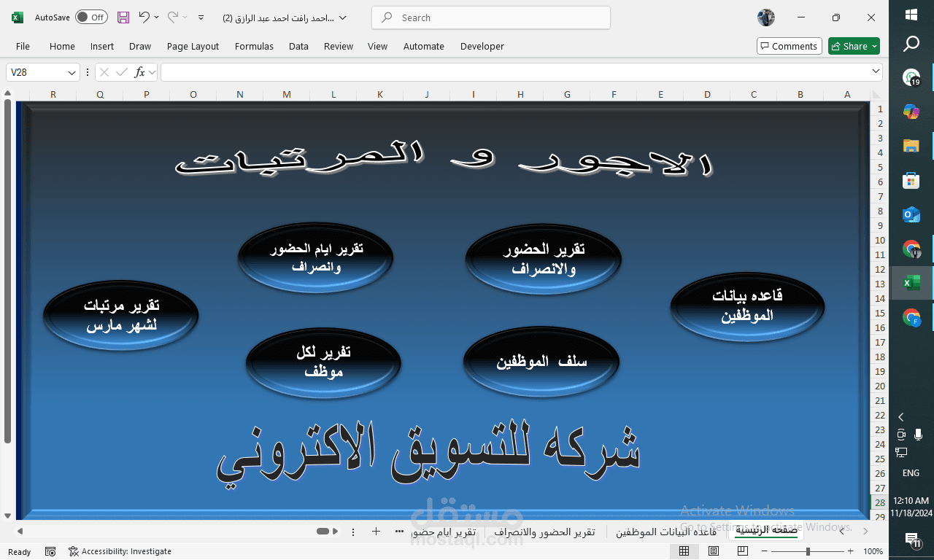The image size is (934, 560).
Task: Click the employee database oval button
Action: [x=747, y=306]
